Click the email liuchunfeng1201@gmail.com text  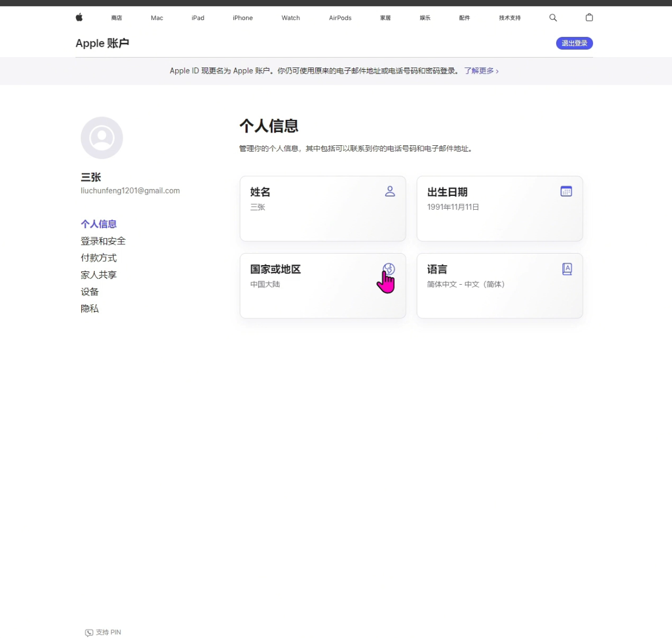click(130, 191)
